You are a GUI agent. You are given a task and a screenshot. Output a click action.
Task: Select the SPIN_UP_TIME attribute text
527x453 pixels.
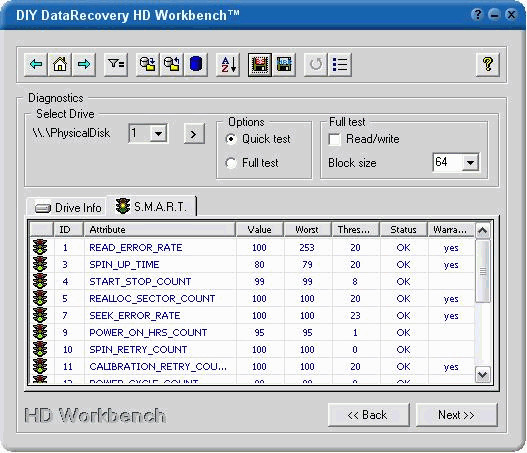tap(124, 265)
